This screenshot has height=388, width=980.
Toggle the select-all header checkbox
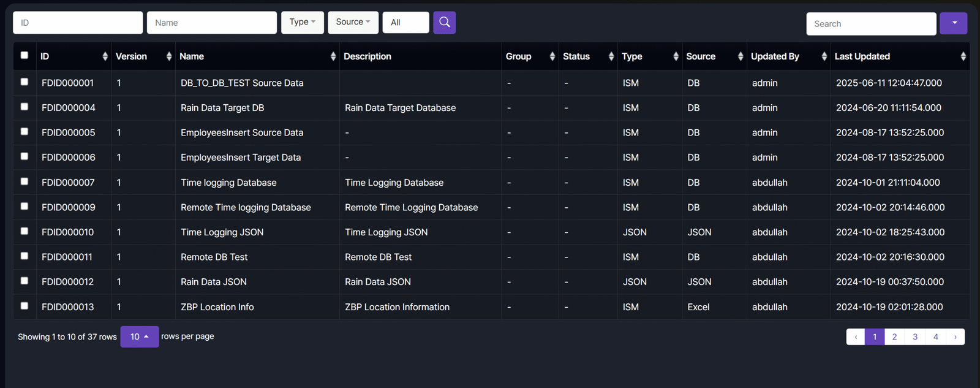[x=24, y=55]
